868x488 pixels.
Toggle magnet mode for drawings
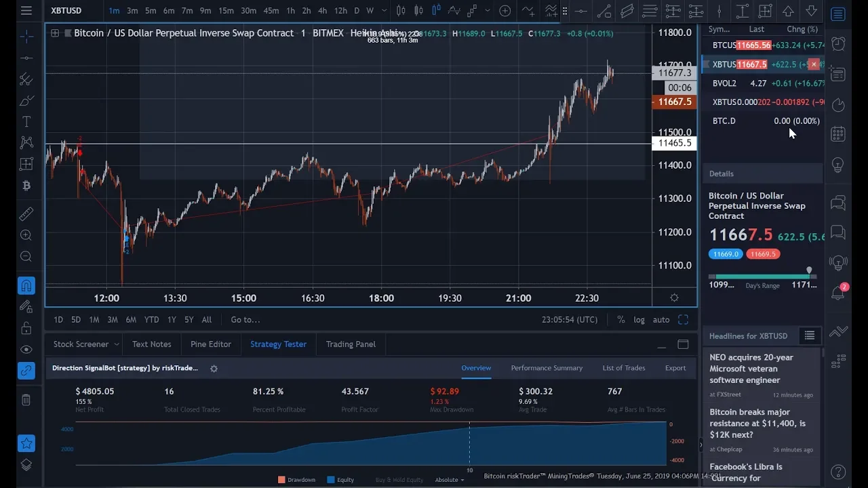(26, 285)
